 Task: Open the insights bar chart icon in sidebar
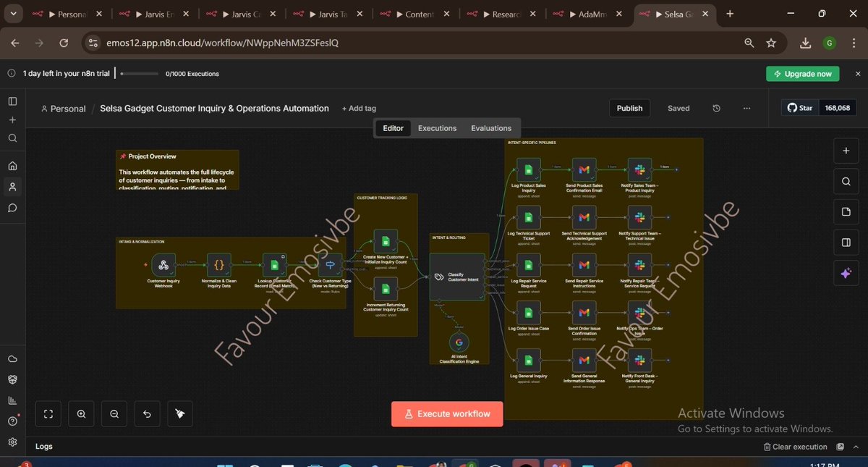(12, 400)
